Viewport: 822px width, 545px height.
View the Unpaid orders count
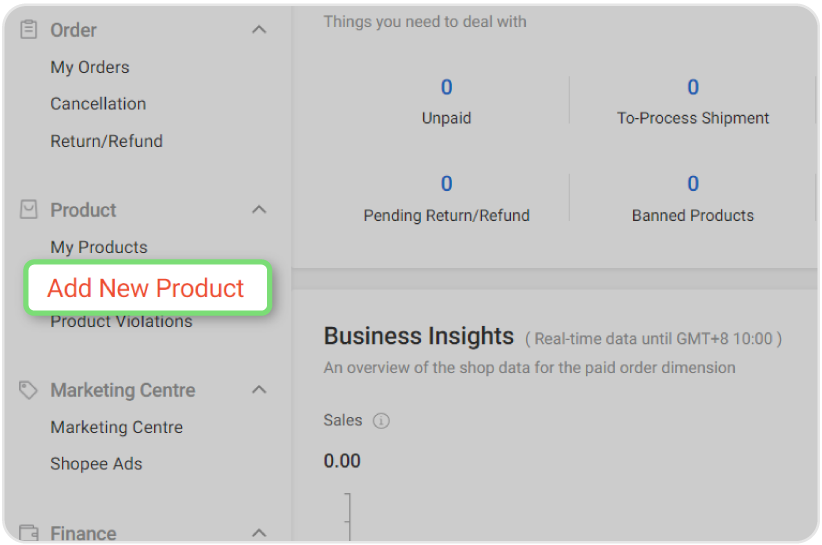446,88
